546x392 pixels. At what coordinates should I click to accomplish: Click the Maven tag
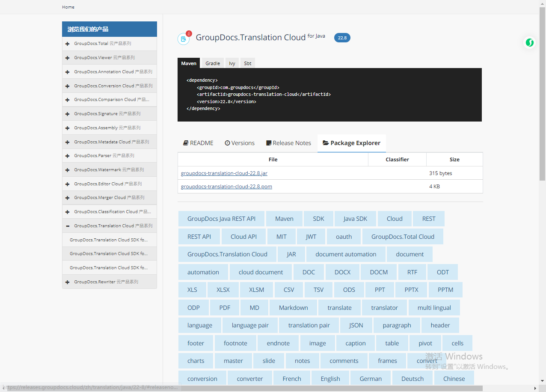point(284,219)
